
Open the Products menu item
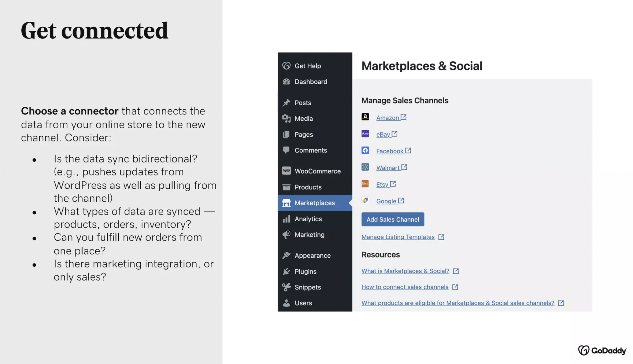(315, 187)
